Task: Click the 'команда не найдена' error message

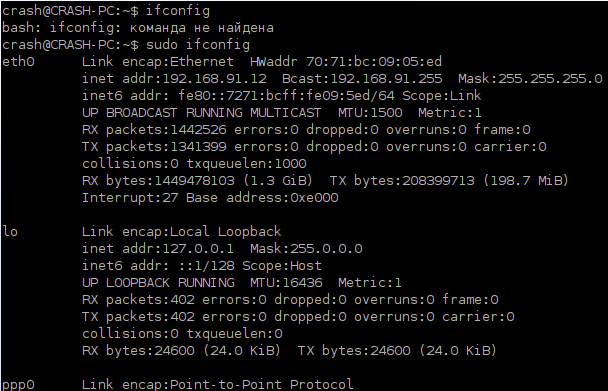Action: point(202,28)
